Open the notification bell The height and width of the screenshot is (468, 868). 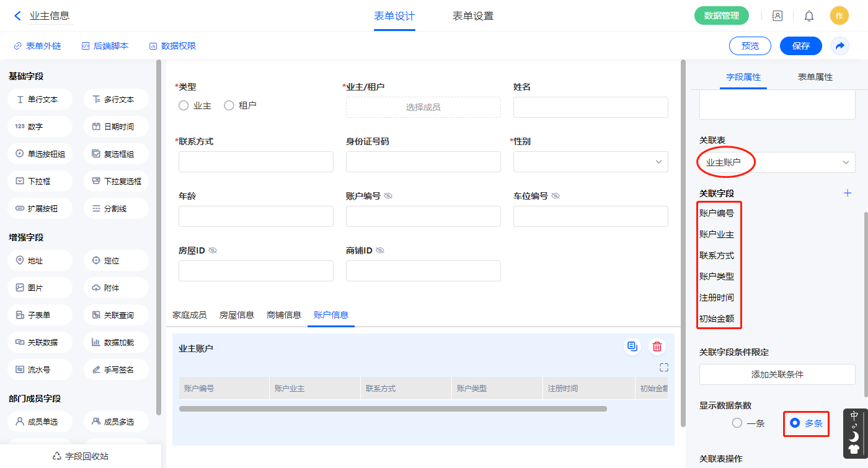(809, 16)
